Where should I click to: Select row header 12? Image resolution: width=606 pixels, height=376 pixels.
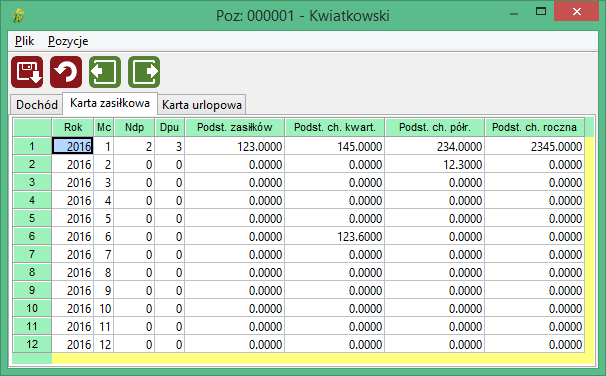[x=32, y=344]
